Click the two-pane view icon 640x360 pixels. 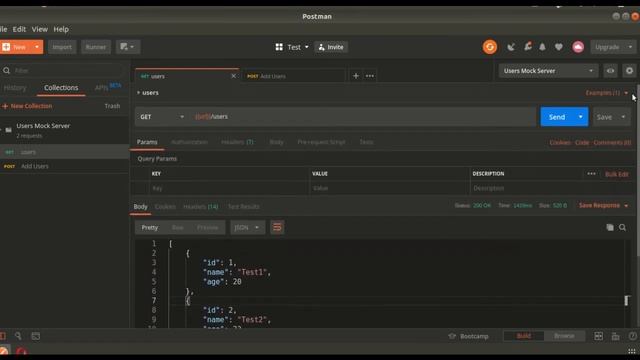coord(598,336)
